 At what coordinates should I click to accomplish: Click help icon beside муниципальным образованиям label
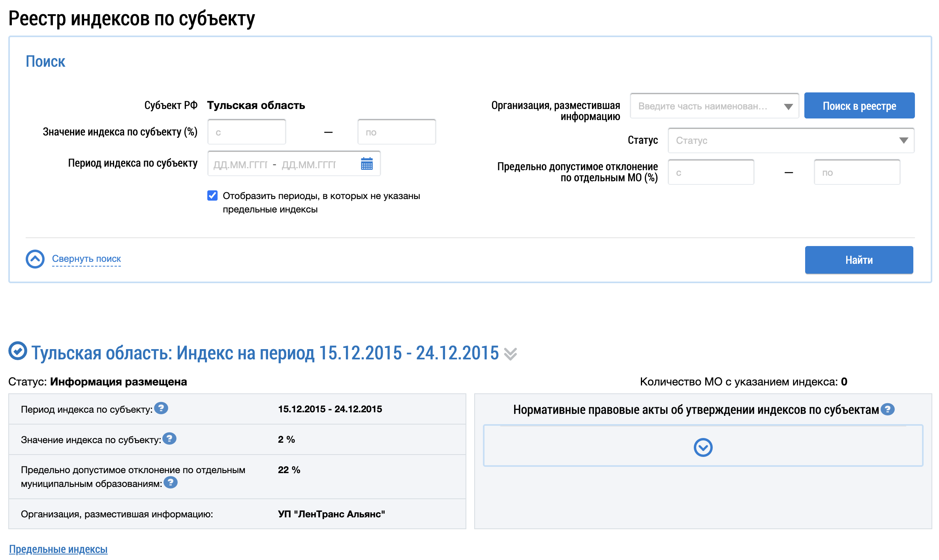(171, 482)
